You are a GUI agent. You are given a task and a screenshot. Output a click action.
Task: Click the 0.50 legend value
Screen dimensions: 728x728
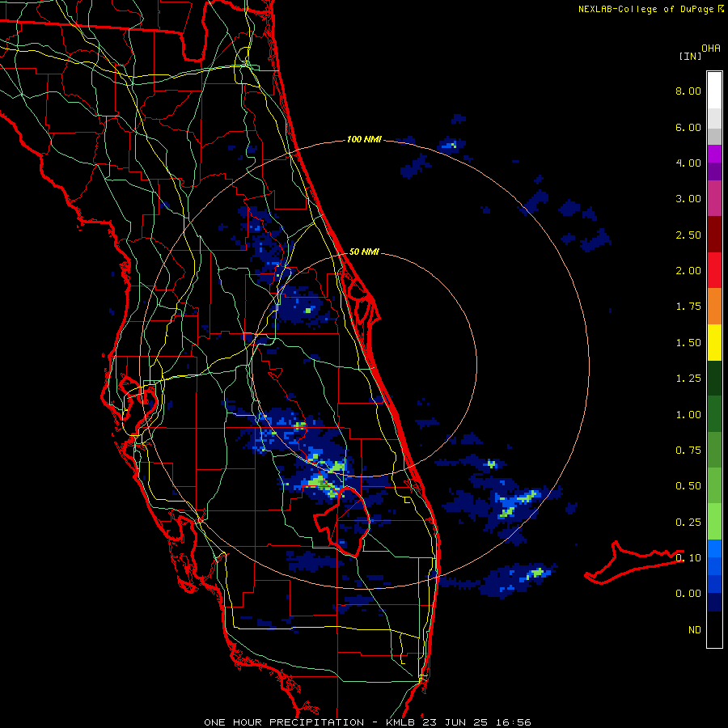point(688,486)
